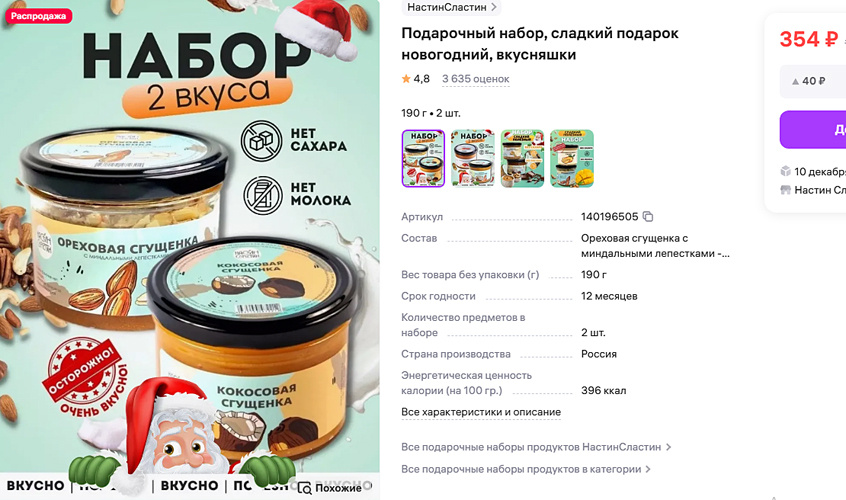Select second product thumbnail image

[473, 159]
